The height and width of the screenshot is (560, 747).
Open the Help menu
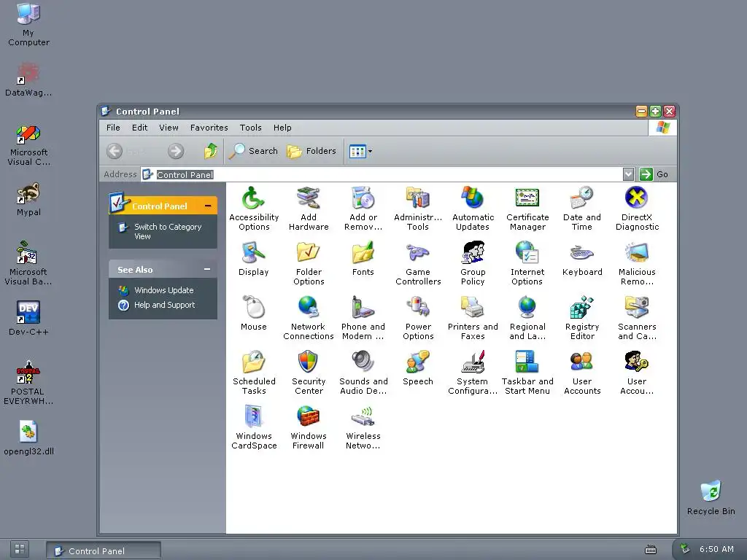pyautogui.click(x=282, y=128)
